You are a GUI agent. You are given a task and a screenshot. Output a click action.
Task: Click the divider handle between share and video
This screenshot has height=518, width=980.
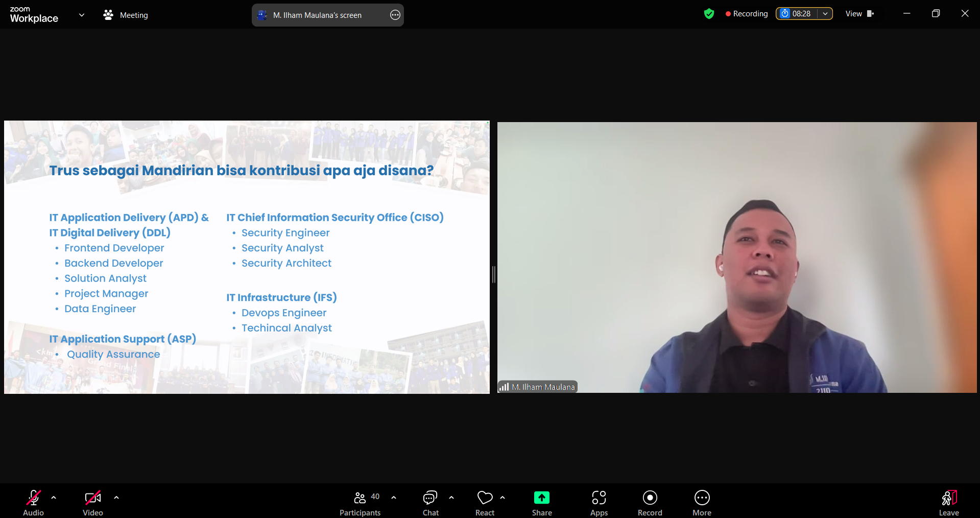pos(493,274)
